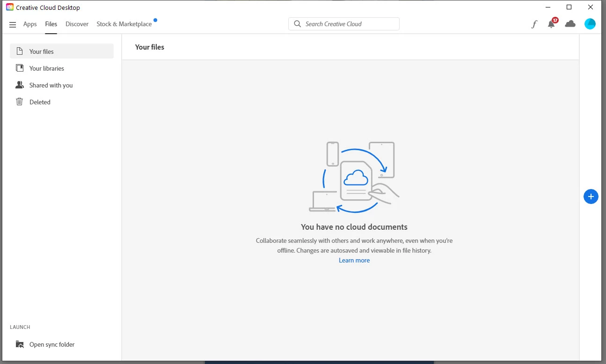This screenshot has height=364, width=606.
Task: Click the LAUNCH section label
Action: coord(20,327)
